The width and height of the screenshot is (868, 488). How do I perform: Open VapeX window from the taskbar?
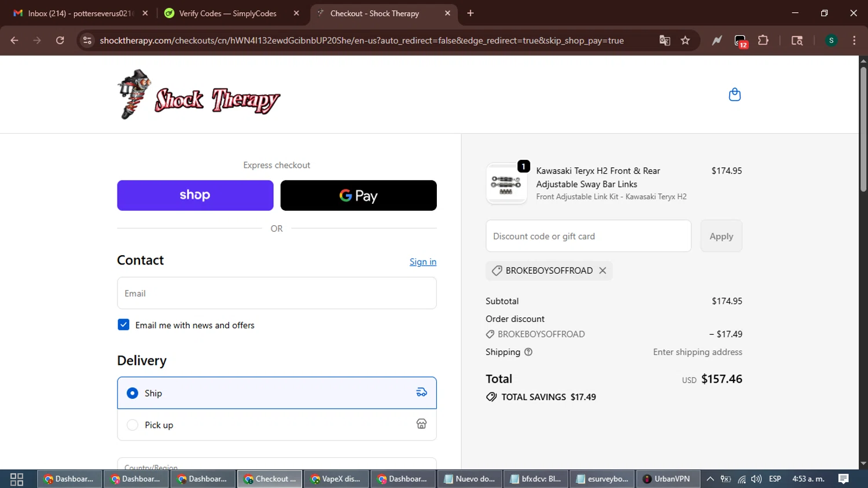pos(336,479)
